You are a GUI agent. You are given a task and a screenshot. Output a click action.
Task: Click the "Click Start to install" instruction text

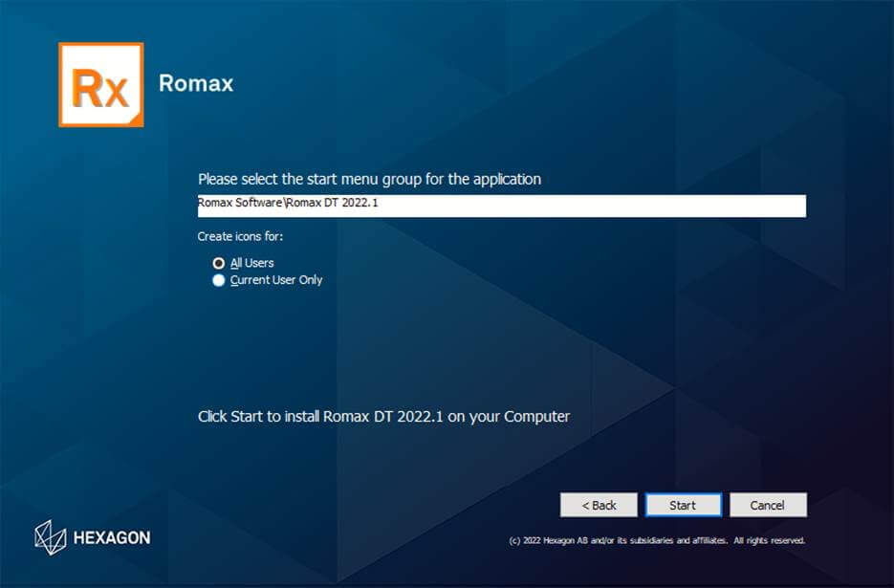(383, 416)
